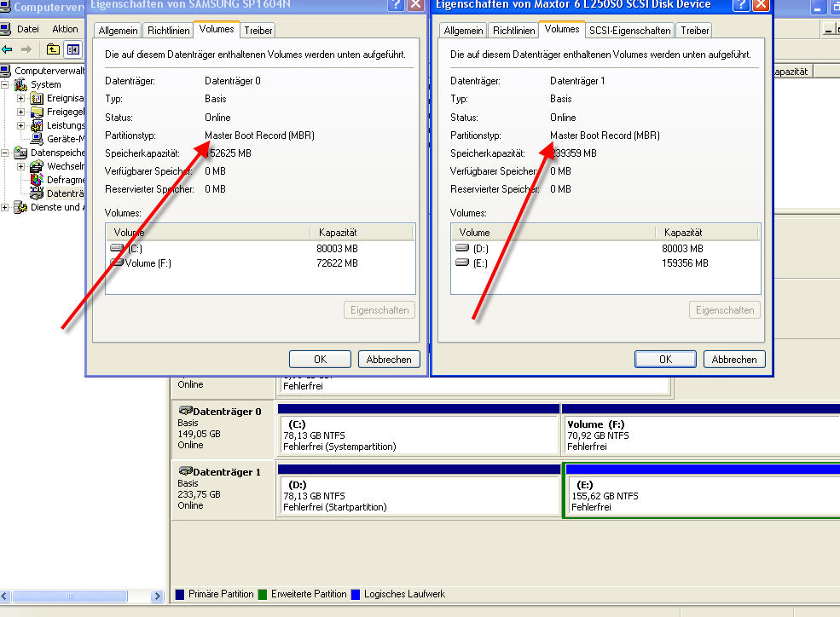Sort by Volume column in the Maxtor dialog
The height and width of the screenshot is (617, 840).
coord(554,233)
